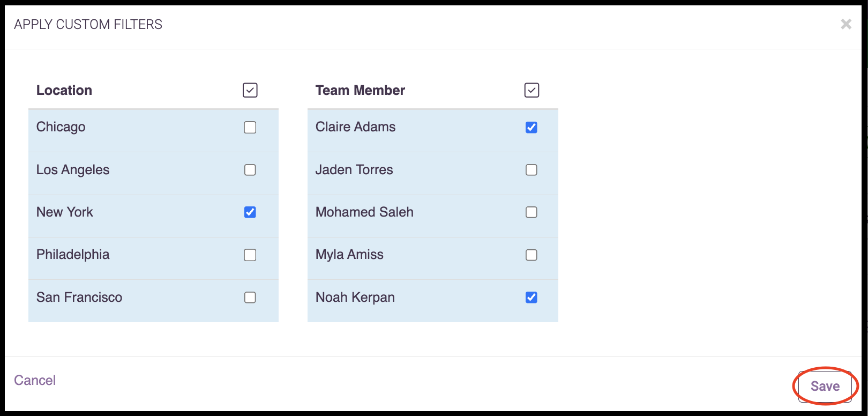The image size is (868, 416).
Task: Click the Save button
Action: 825,386
